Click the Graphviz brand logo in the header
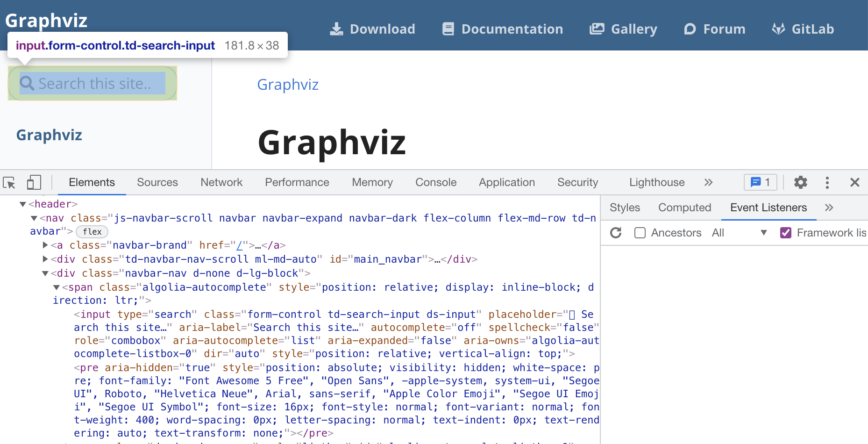Screen dimensions: 868x444 (46, 21)
